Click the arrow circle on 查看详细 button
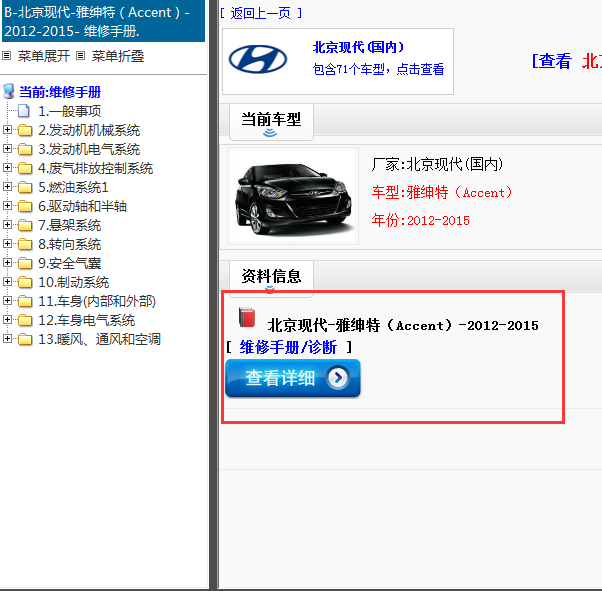Screen dimensions: 602x591 (x=338, y=377)
